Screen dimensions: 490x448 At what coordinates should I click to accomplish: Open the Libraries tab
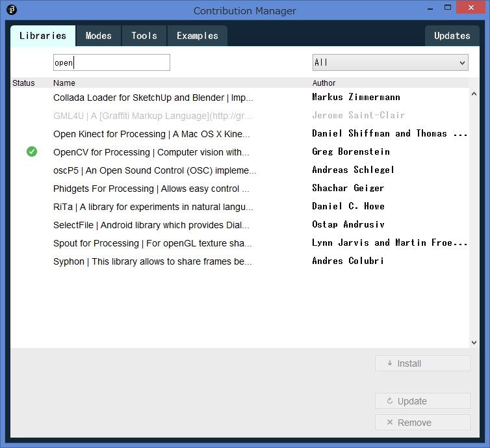(x=43, y=36)
